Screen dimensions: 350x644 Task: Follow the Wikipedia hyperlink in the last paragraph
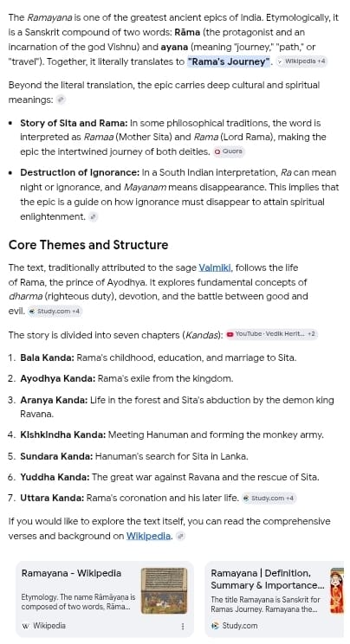[x=148, y=536]
